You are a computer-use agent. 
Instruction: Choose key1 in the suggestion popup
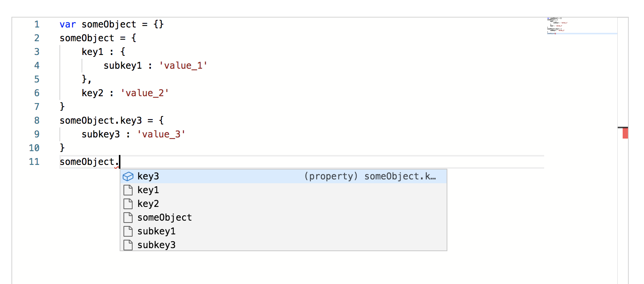284,190
